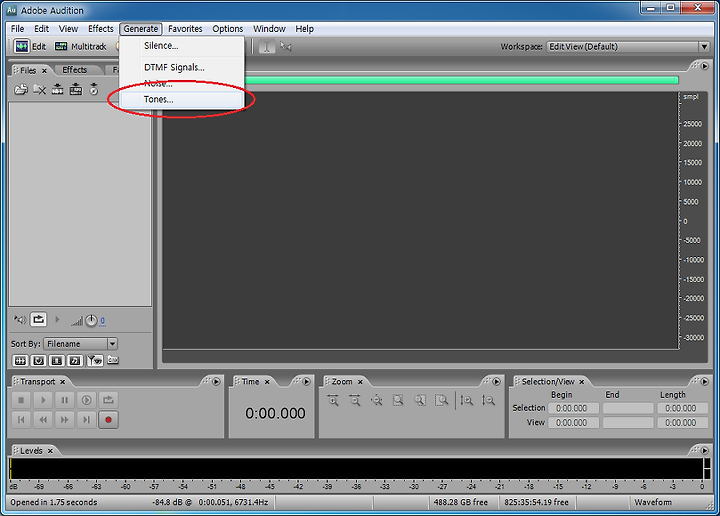Toggle Show Loop Files filter button

point(39,361)
